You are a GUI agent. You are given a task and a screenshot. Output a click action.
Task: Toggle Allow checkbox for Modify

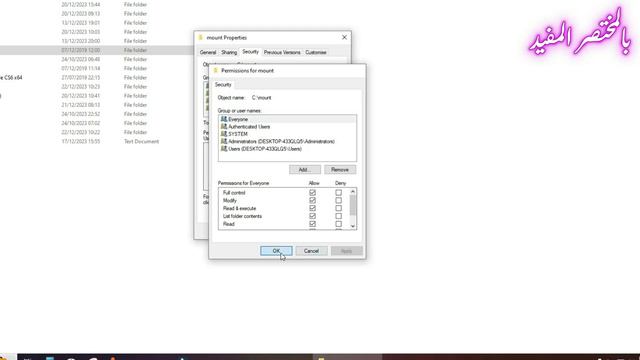coord(312,200)
